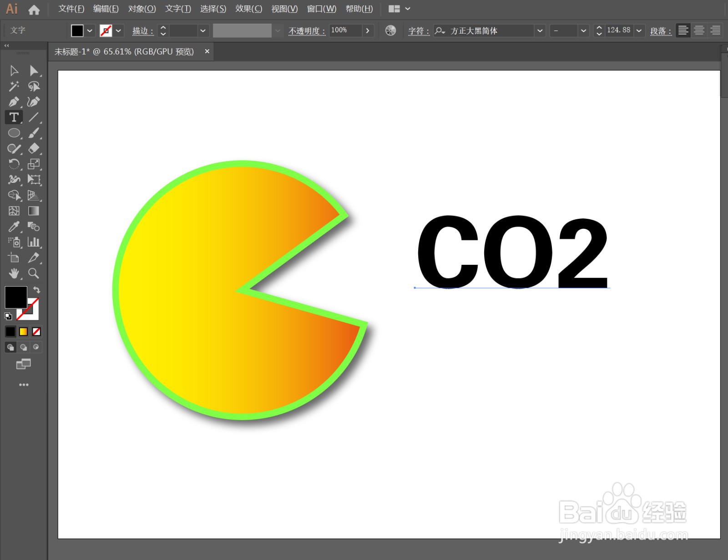The image size is (728, 560).
Task: Open font family dropdown
Action: point(540,30)
